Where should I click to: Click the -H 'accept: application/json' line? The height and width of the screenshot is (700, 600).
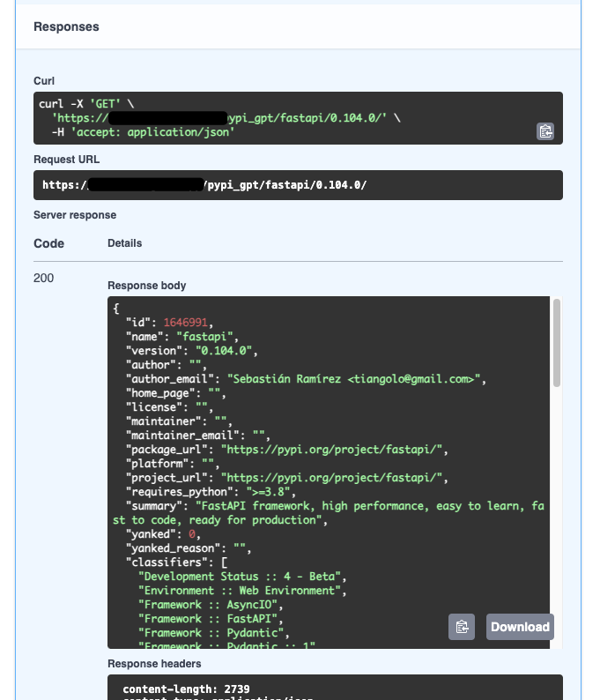pyautogui.click(x=143, y=132)
